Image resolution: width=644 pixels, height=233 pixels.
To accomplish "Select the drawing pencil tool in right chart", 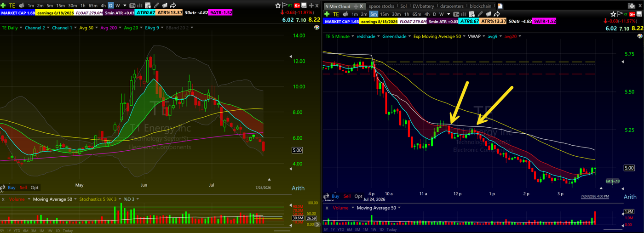I will 480,14.
